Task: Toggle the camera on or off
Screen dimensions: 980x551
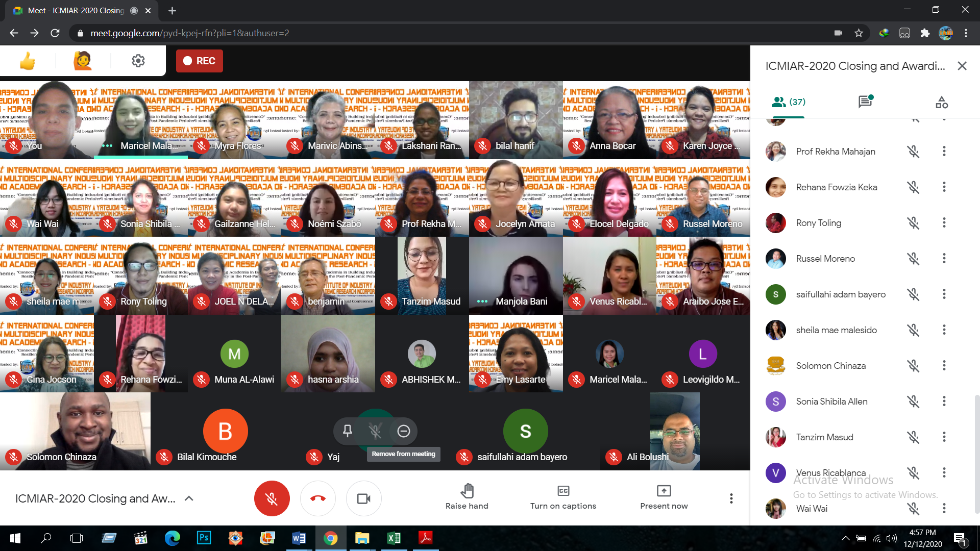Action: [364, 498]
